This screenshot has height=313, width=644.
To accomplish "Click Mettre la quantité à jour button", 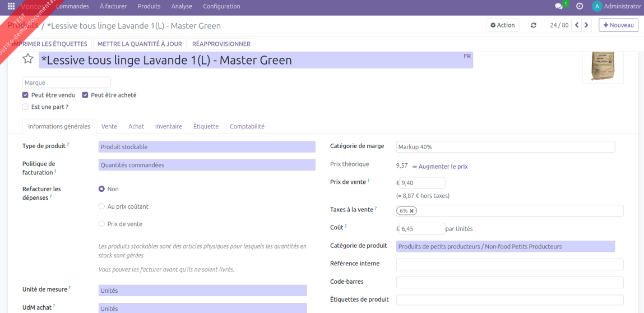I will 140,44.
